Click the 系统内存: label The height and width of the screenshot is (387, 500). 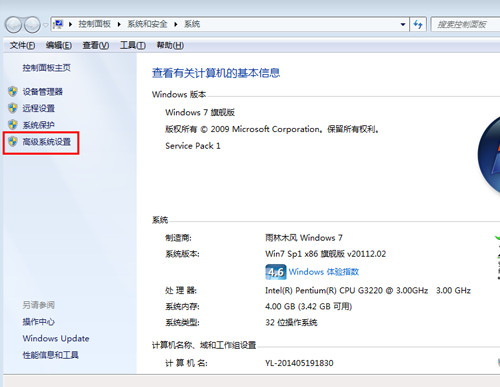182,306
